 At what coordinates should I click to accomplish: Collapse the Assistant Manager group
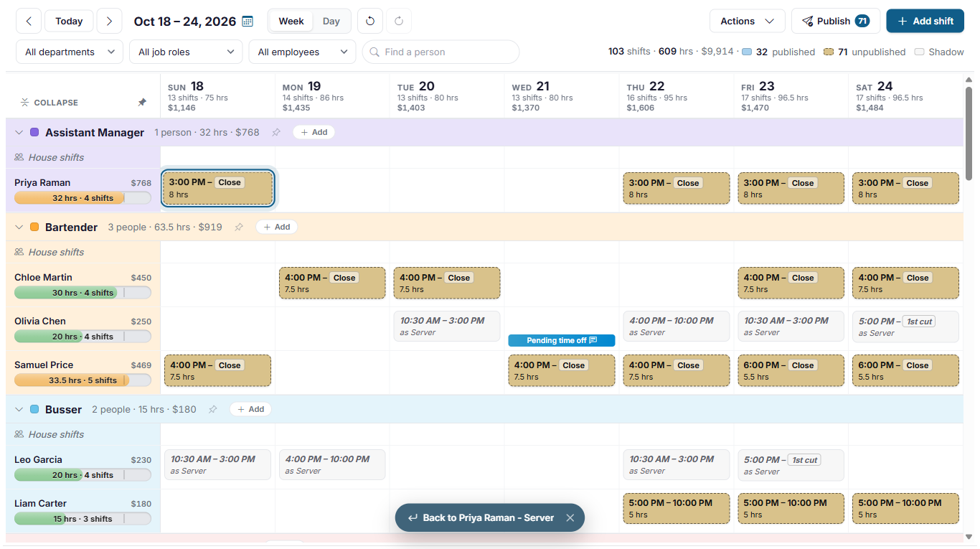19,132
